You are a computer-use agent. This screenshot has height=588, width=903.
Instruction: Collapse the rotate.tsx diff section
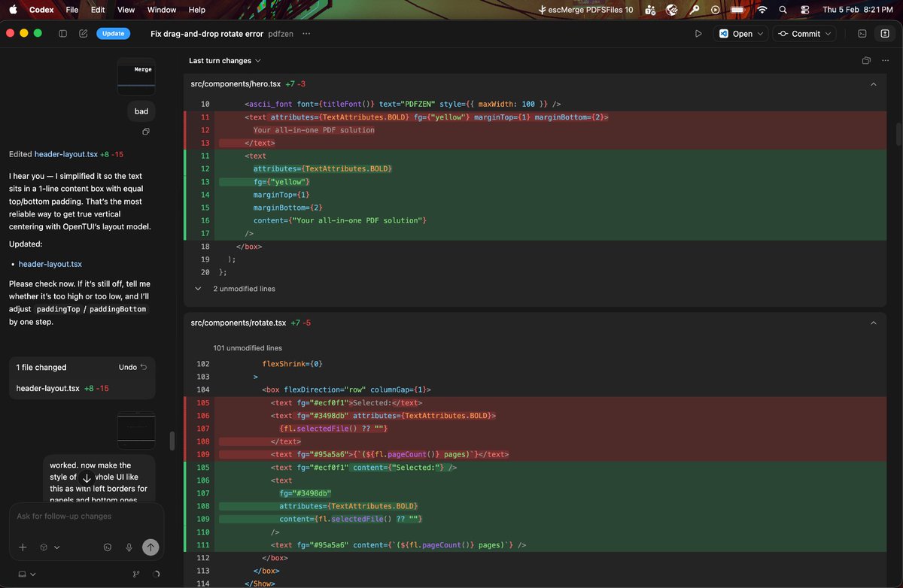point(874,323)
